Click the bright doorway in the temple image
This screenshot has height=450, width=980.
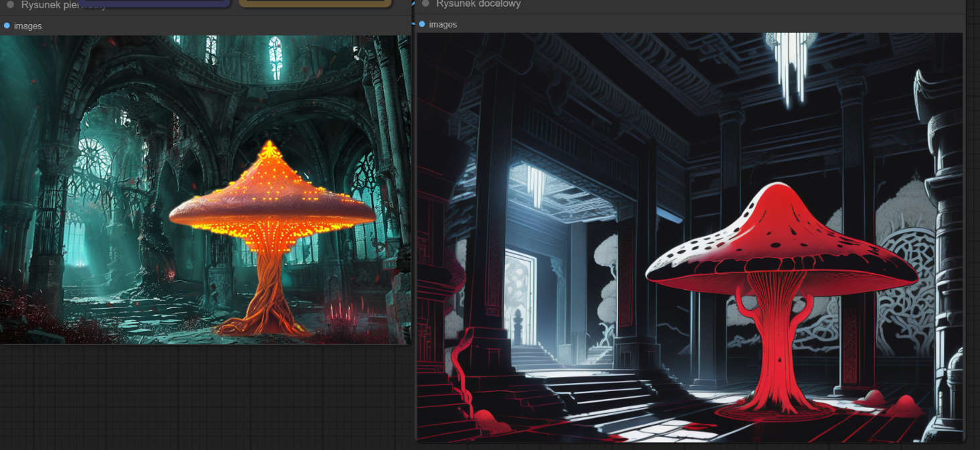tap(518, 295)
